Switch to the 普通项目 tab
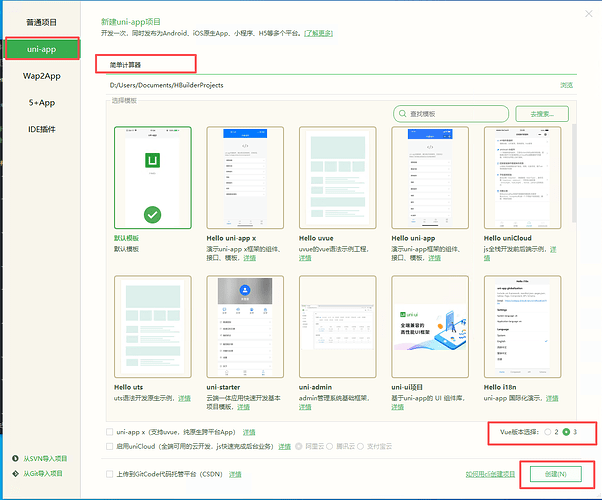Viewport: 602px width, 500px height. 42,22
